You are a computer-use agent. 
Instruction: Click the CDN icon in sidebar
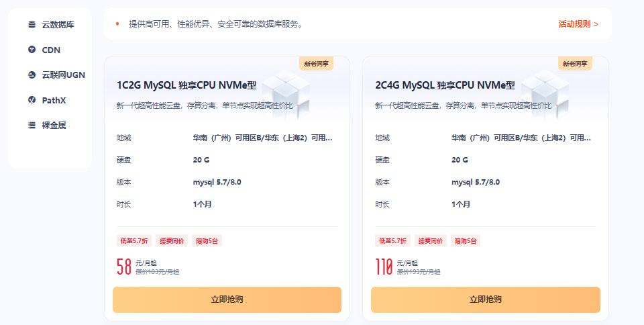(32, 50)
